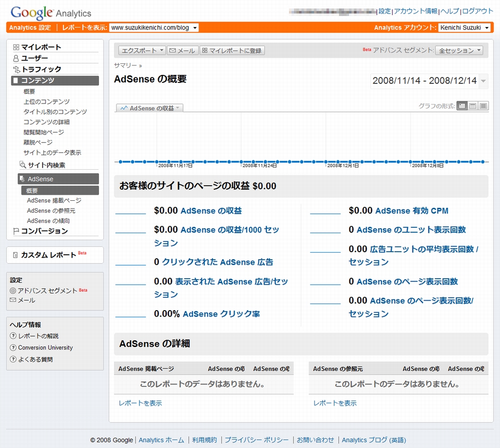The height and width of the screenshot is (448, 500).
Task: Select 閲覧開始ページ
Action: (x=43, y=132)
